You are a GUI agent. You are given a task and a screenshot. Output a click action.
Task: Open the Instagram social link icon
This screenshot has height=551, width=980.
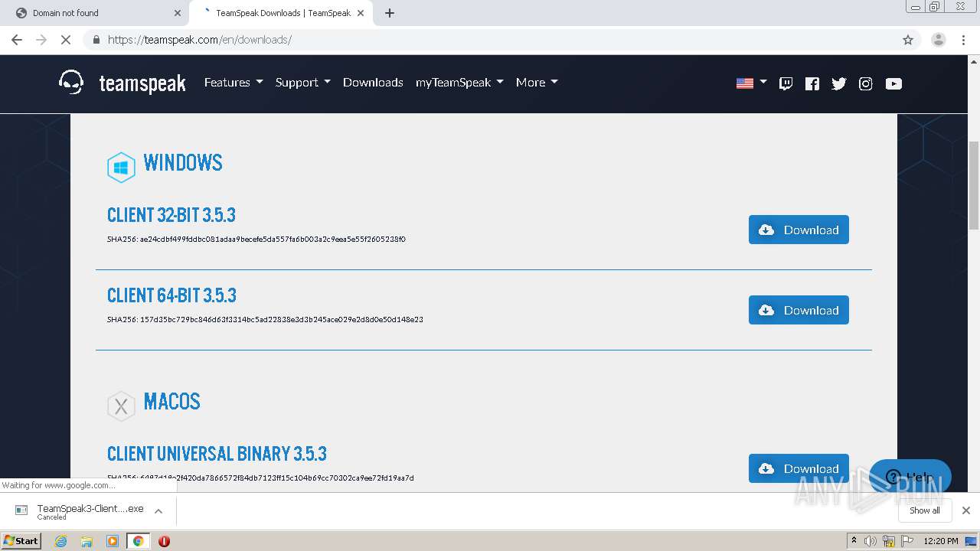[x=866, y=83]
